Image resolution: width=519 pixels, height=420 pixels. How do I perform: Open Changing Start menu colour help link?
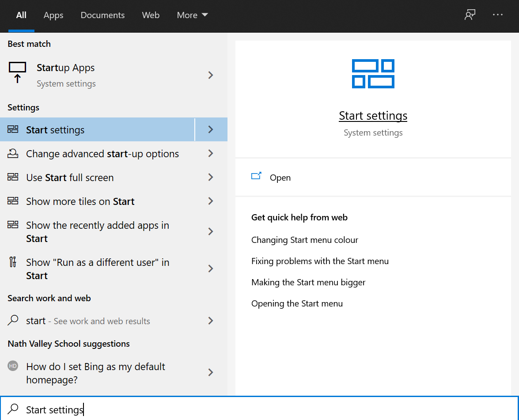point(304,240)
